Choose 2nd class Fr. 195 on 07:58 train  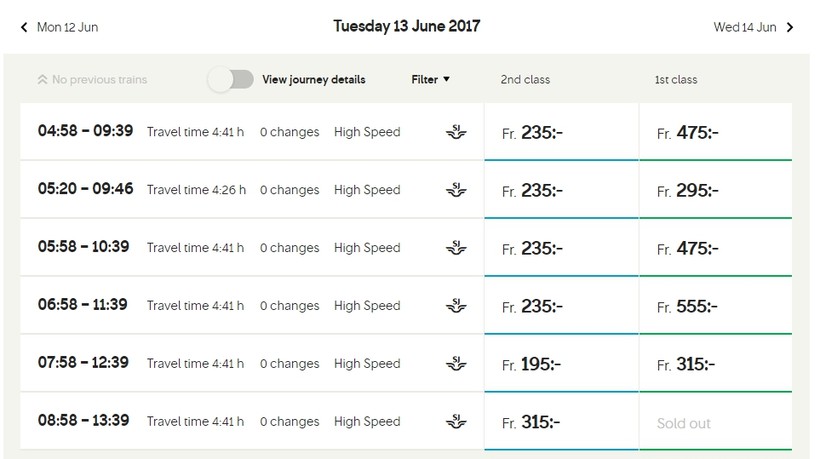pyautogui.click(x=561, y=364)
